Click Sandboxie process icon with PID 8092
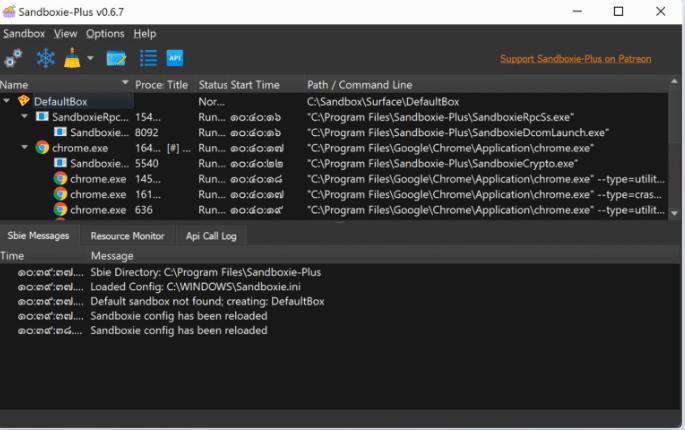 pos(60,132)
